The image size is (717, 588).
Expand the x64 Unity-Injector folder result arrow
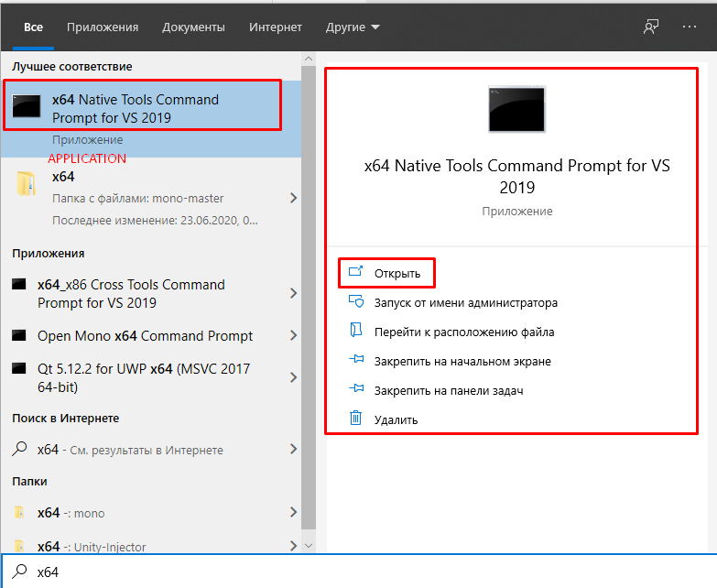pyautogui.click(x=294, y=546)
